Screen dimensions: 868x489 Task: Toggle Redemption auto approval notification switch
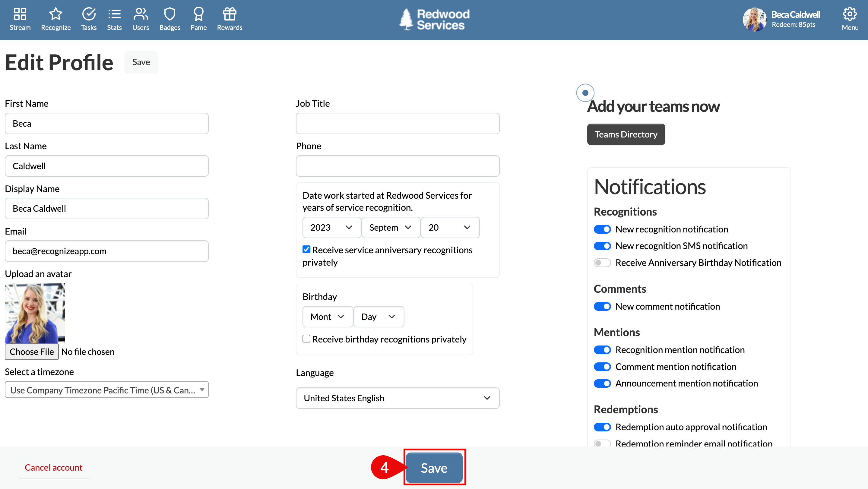click(x=602, y=427)
